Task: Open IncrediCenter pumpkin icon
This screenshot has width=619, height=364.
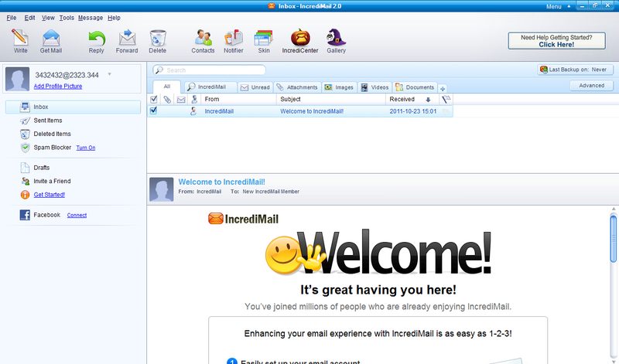Action: (x=300, y=37)
